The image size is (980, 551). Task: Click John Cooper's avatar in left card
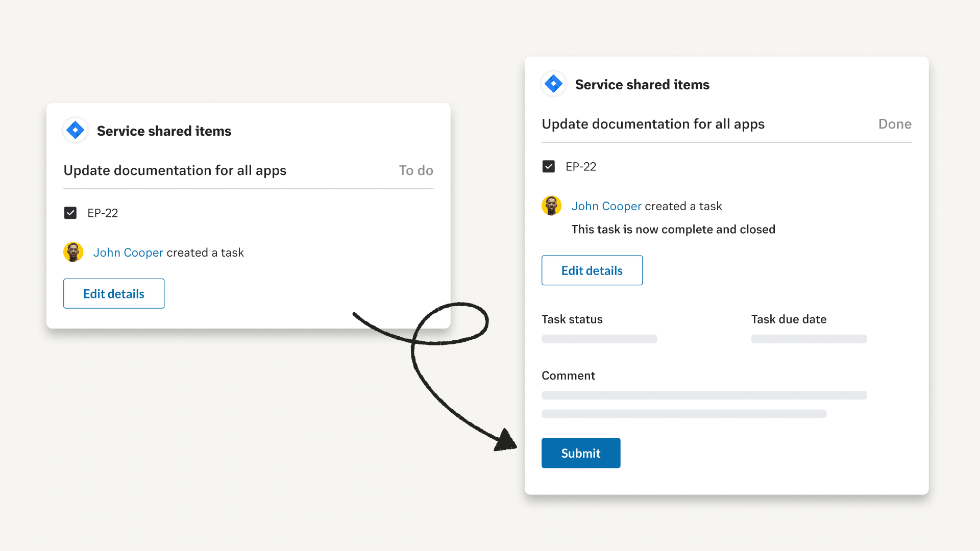point(73,252)
